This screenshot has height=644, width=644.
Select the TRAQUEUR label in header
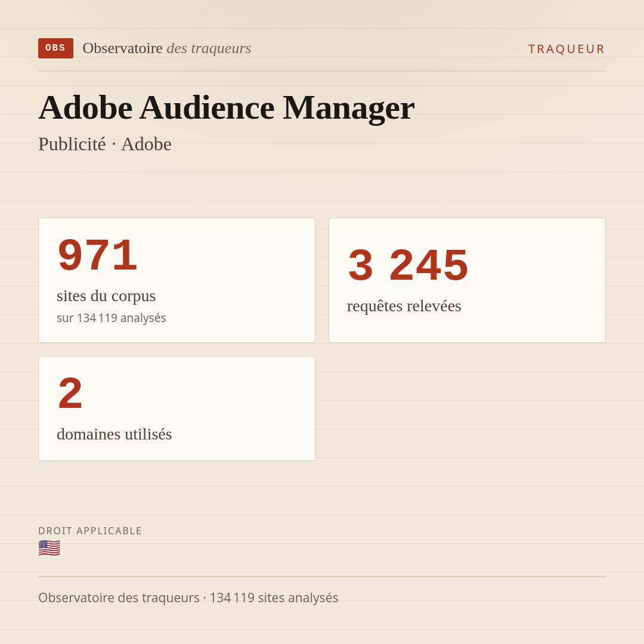[566, 49]
